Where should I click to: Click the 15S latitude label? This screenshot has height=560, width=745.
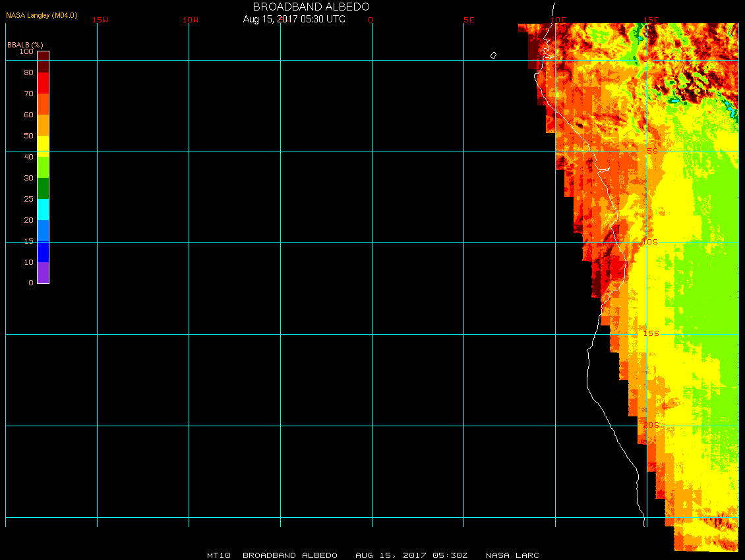650,333
